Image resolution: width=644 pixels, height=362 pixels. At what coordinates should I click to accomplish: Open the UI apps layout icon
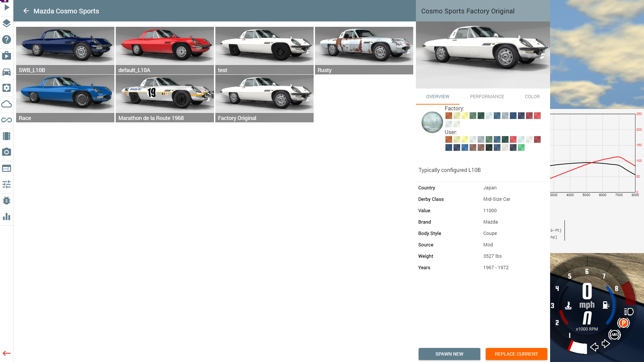click(x=7, y=168)
